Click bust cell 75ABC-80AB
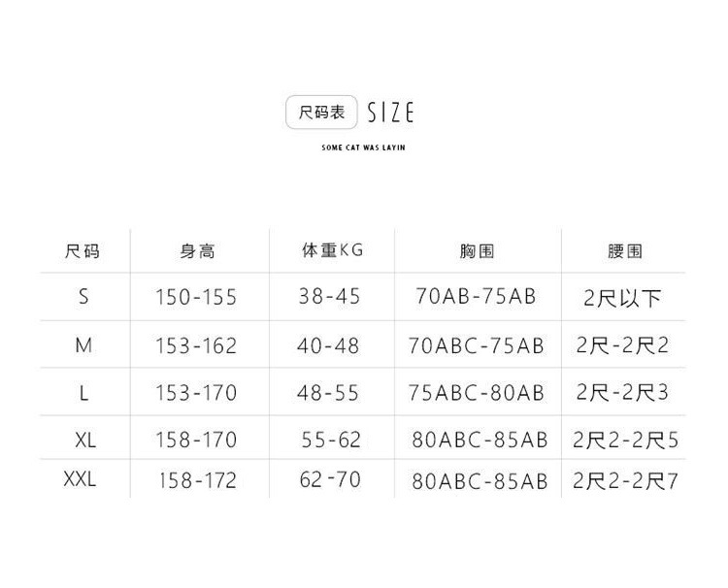This screenshot has height=588, width=728. pyautogui.click(x=477, y=392)
